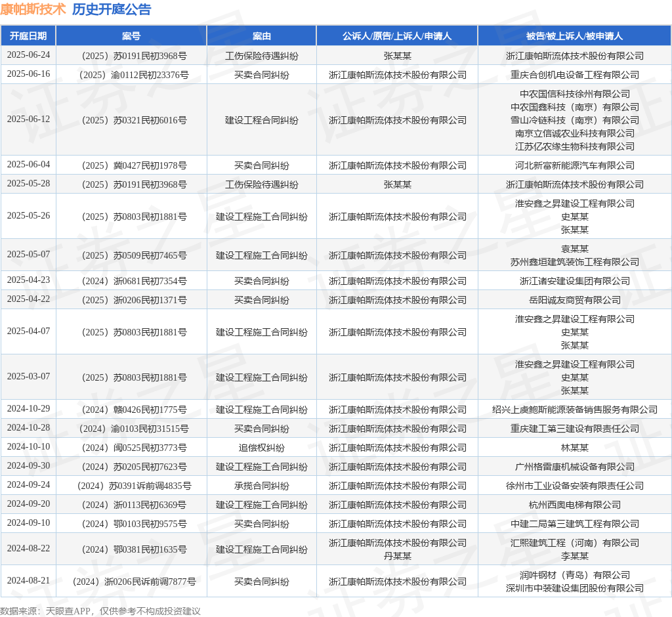Sort by the 开庭日期 column header
The width and height of the screenshot is (672, 617).
[x=28, y=36]
